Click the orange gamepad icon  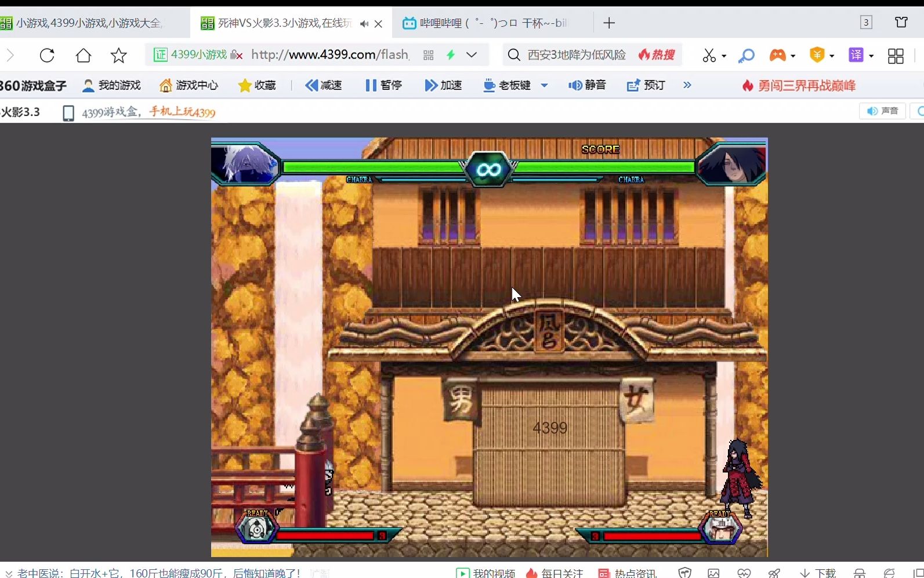click(777, 55)
